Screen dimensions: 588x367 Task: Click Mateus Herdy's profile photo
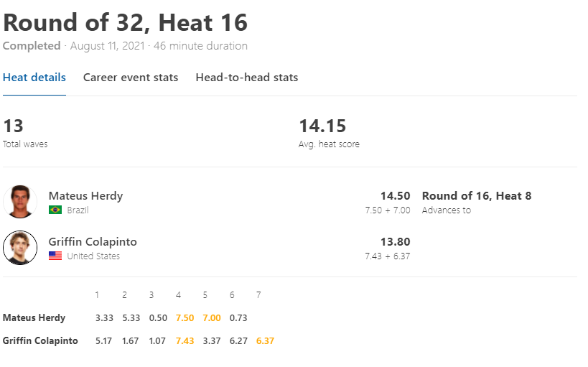point(20,202)
